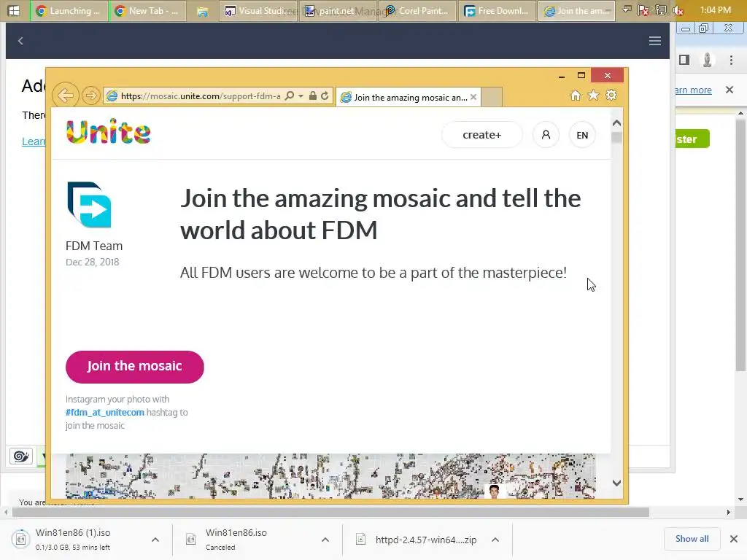747x560 pixels.
Task: Open the address bar dropdown arrow
Action: (301, 96)
